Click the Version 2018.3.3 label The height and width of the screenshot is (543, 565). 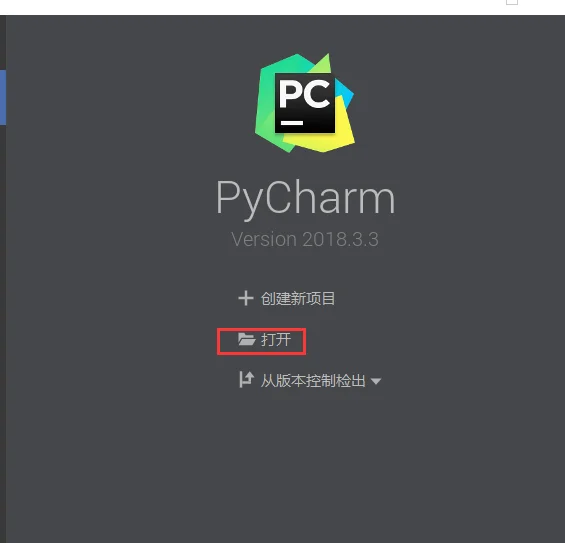tap(305, 239)
